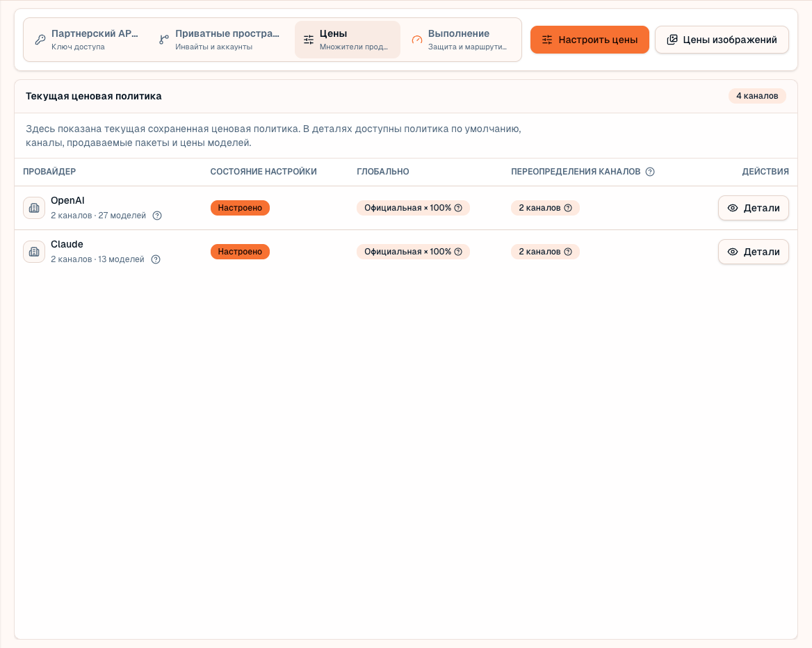Viewport: 812px width, 648px height.
Task: Click the Настроено badge for OpenAI
Action: (240, 208)
